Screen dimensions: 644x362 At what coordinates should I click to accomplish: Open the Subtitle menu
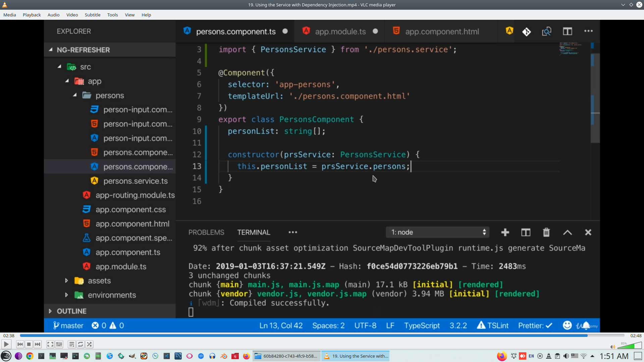click(x=92, y=15)
